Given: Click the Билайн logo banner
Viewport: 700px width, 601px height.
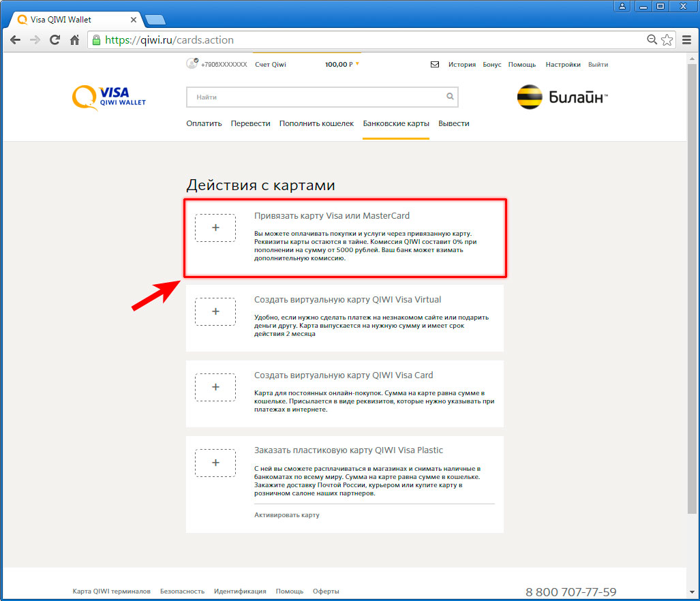Looking at the screenshot, I should coord(562,97).
